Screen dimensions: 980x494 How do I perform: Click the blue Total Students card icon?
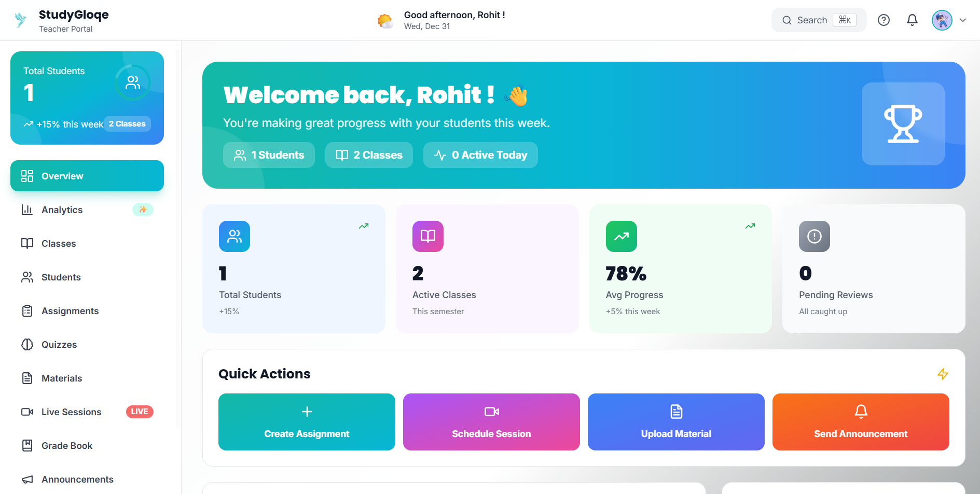pos(234,236)
